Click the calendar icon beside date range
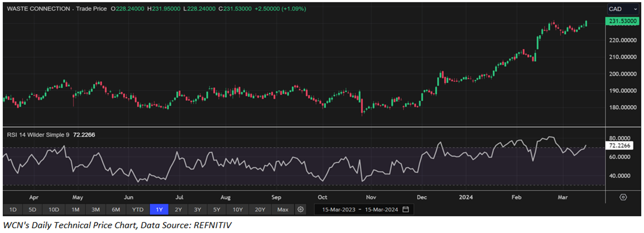 (406, 209)
